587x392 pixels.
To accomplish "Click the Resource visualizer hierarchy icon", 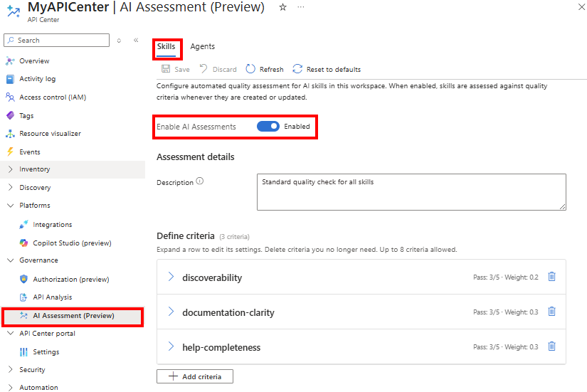I will (10, 133).
